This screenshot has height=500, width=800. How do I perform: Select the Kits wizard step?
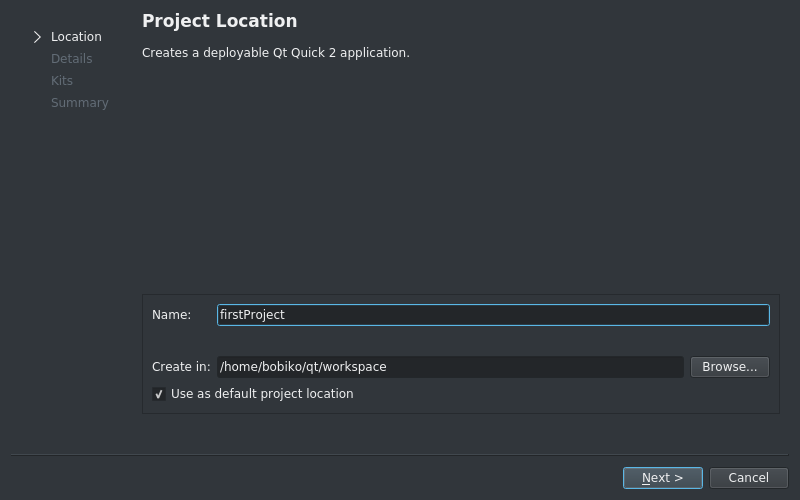point(62,81)
